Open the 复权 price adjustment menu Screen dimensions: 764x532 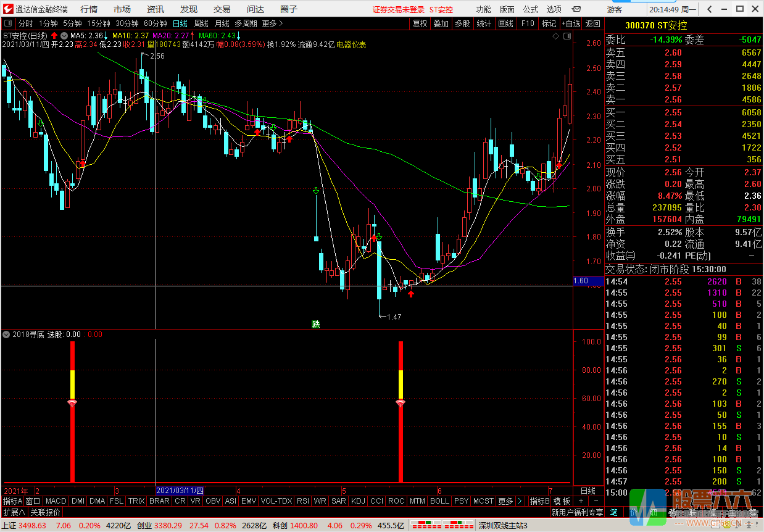point(420,23)
